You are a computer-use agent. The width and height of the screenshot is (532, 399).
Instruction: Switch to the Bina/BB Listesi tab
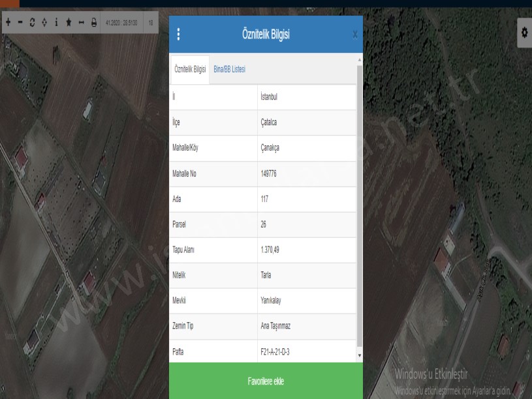click(x=229, y=70)
